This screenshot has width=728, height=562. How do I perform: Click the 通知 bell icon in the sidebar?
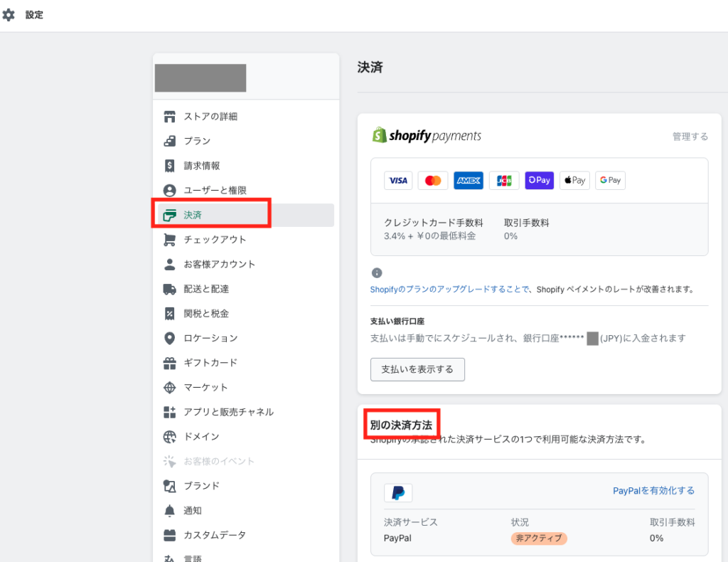click(170, 510)
